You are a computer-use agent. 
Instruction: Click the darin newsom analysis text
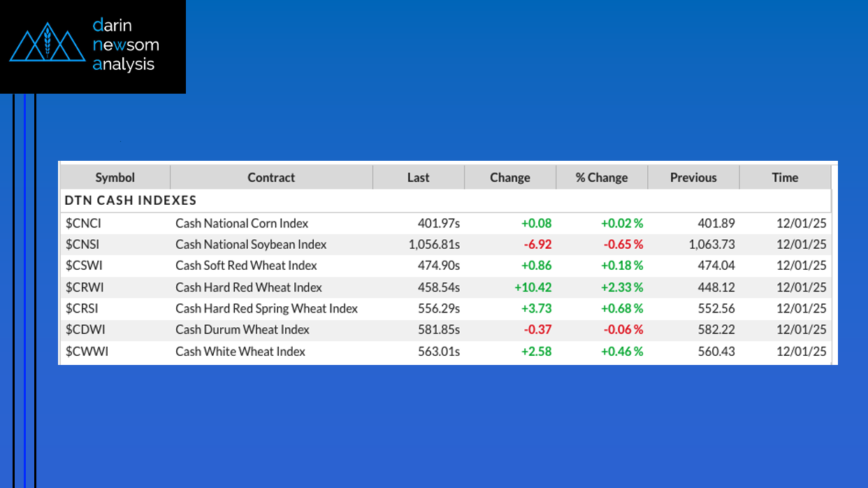(x=125, y=45)
